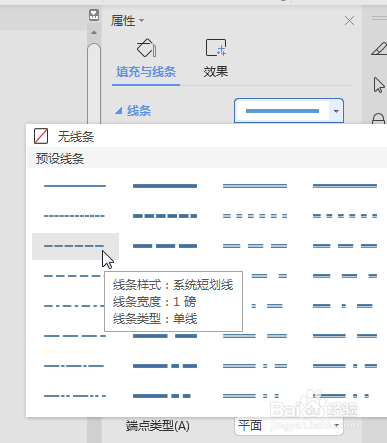387x443 pixels.
Task: Open the 效果 tab
Action: coord(216,59)
